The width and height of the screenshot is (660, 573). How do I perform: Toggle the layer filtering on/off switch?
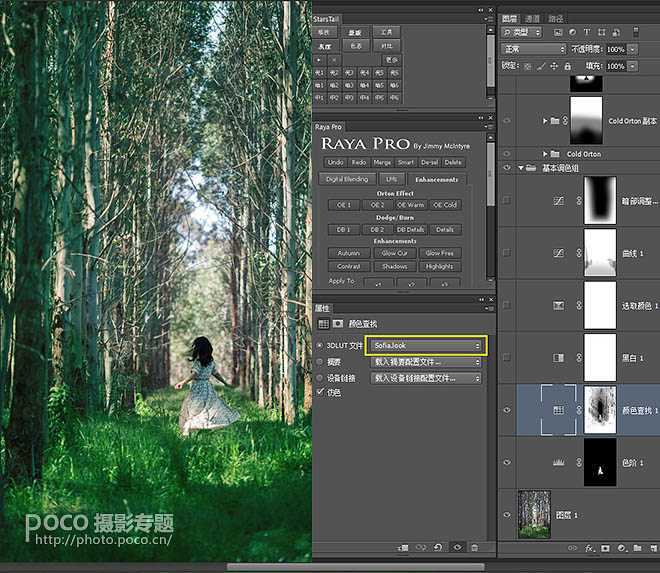(x=636, y=32)
